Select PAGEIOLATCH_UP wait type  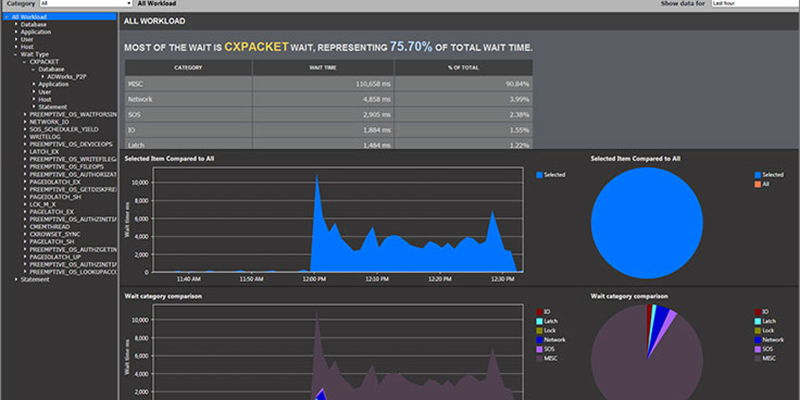[x=55, y=257]
